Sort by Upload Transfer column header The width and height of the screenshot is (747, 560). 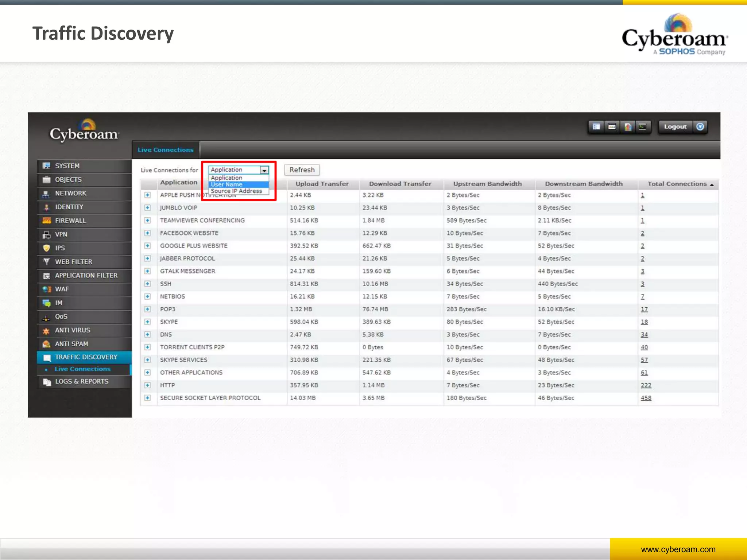[x=322, y=184]
